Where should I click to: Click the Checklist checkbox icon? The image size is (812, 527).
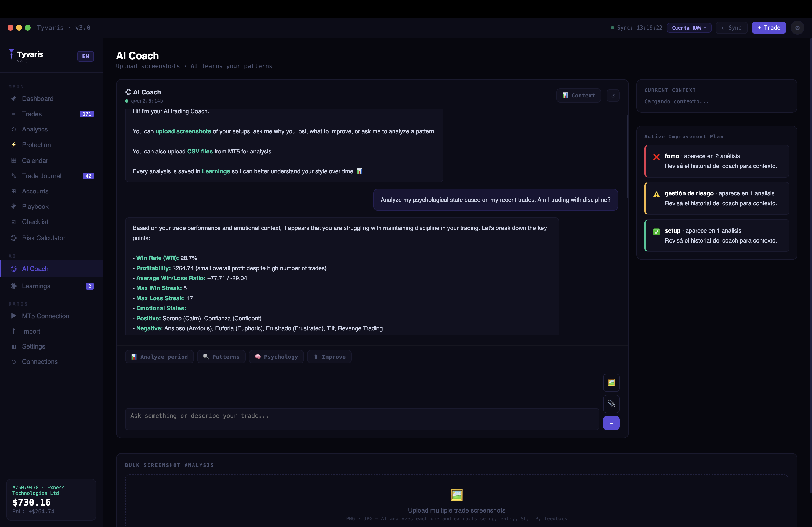click(14, 222)
